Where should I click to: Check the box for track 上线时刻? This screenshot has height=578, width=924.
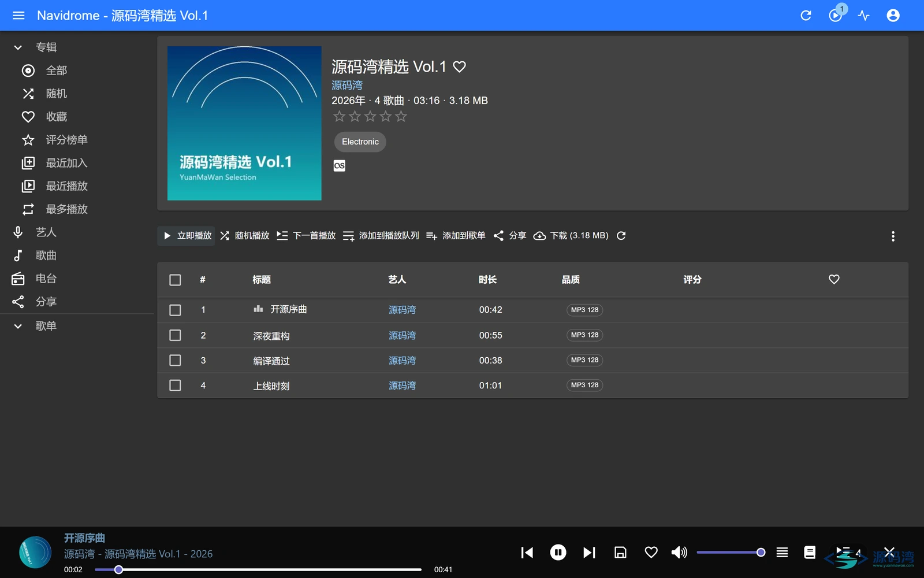coord(175,385)
